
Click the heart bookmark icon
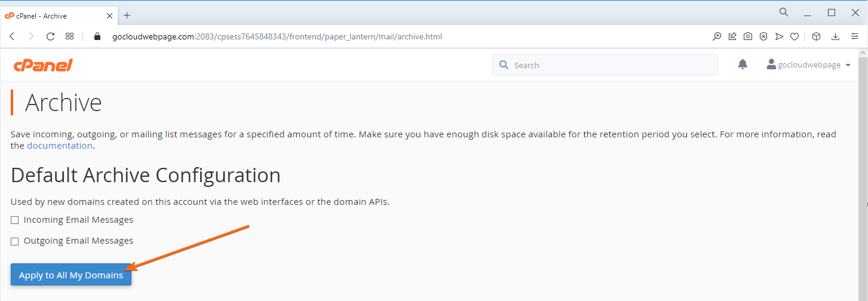[795, 36]
